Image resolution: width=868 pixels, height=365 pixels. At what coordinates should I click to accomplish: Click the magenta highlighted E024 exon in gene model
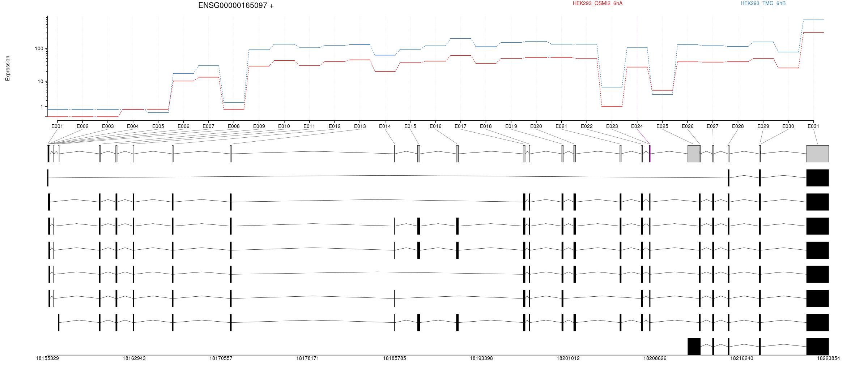point(650,154)
